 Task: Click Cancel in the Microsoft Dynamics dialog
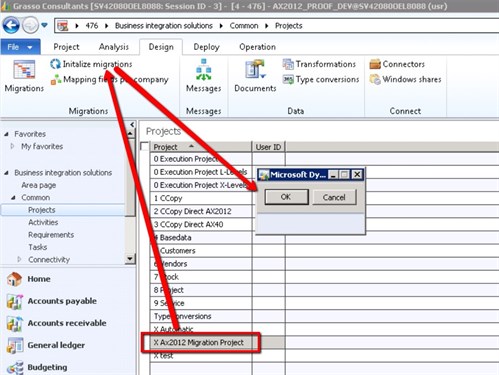point(334,197)
